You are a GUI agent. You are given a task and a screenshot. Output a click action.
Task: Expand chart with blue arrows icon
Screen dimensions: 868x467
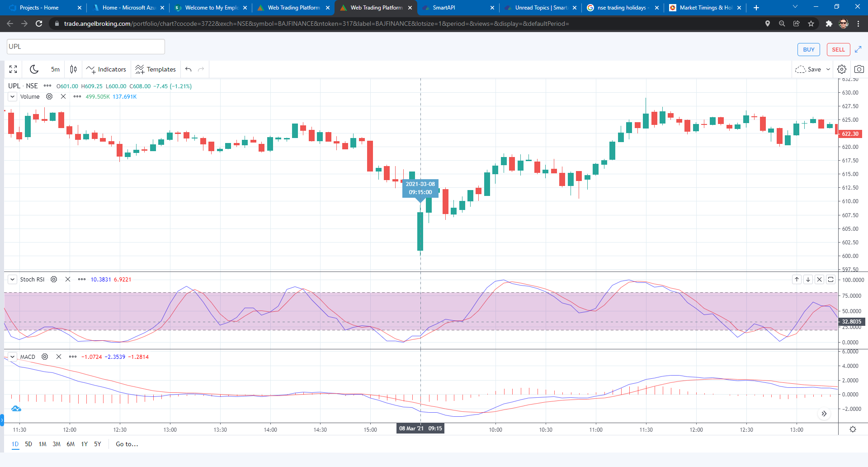pyautogui.click(x=858, y=49)
